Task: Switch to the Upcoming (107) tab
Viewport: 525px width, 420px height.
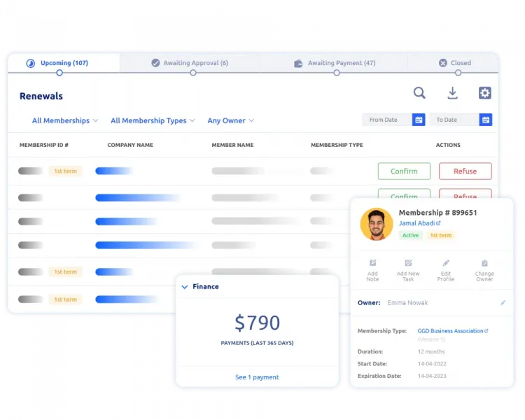Action: coord(64,63)
